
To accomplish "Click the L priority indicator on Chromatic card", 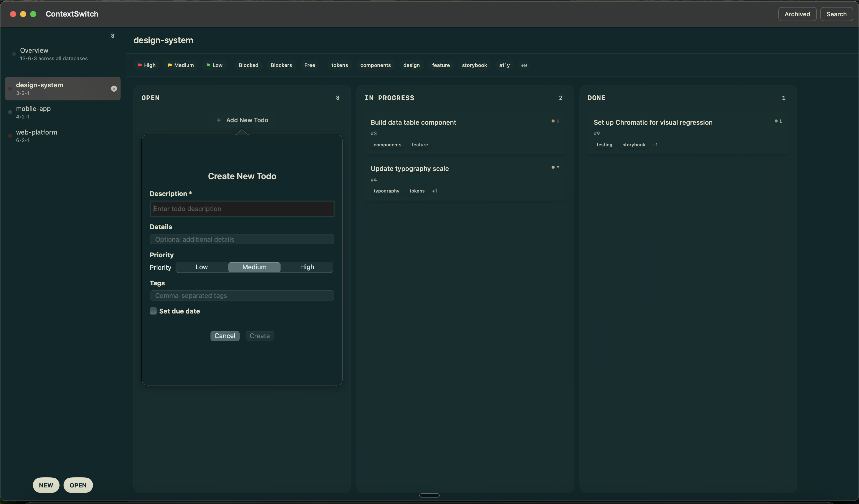I will coord(776,121).
